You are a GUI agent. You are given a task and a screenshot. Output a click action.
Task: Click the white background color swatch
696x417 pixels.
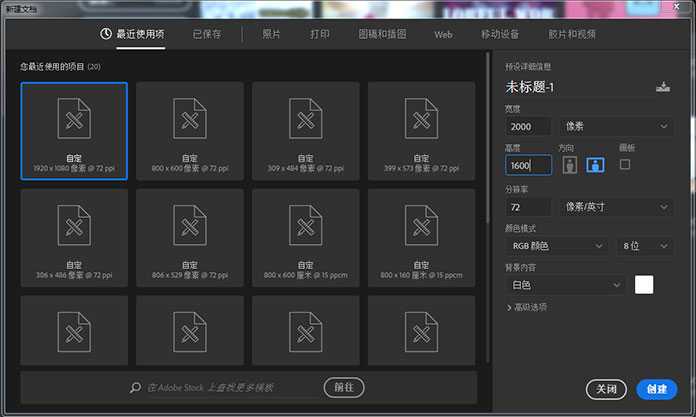644,285
